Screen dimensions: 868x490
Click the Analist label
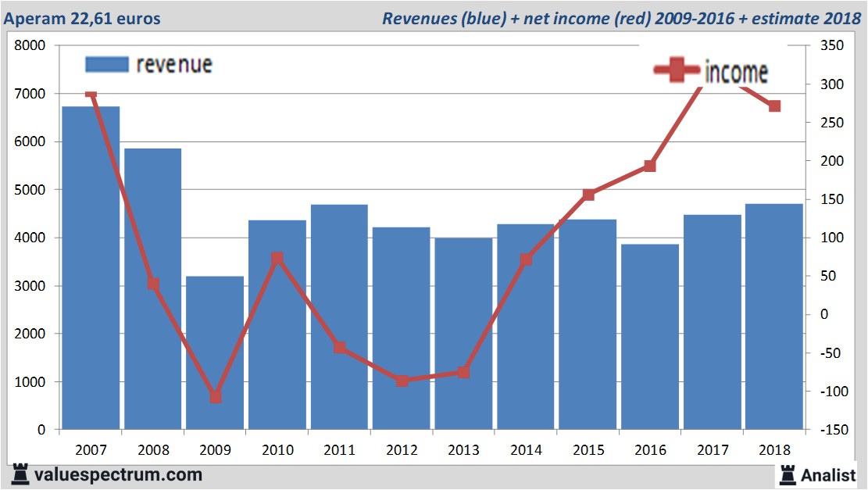point(828,475)
